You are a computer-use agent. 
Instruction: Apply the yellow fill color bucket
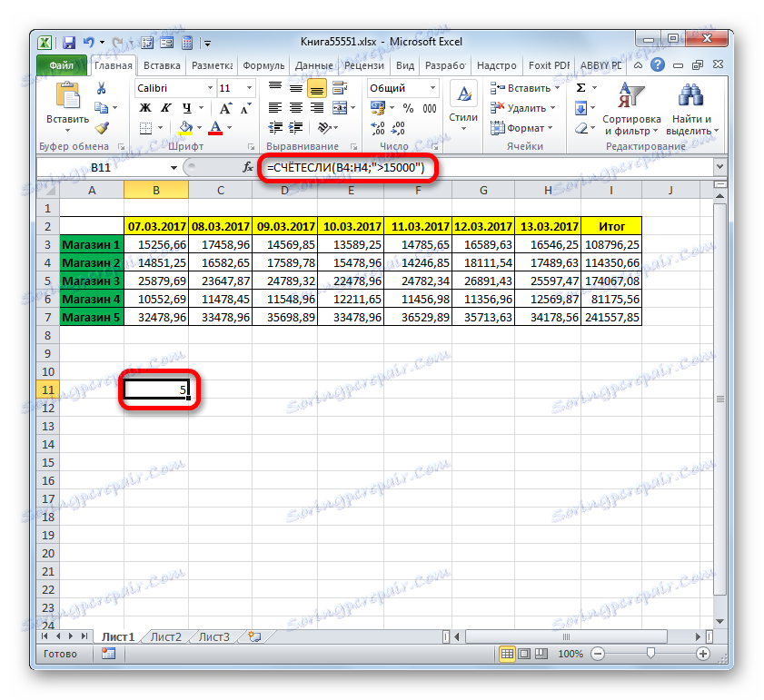[185, 128]
